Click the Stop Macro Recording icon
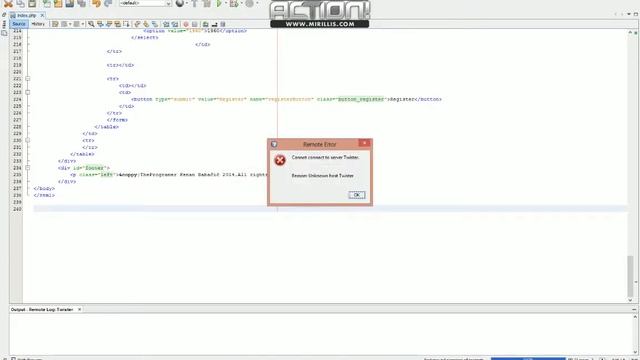The image size is (640, 360). point(195,24)
